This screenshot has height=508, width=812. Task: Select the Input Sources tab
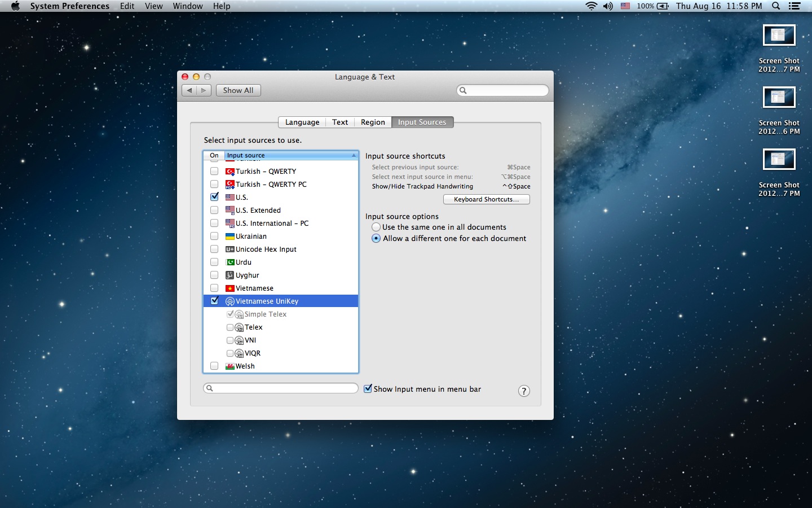422,122
